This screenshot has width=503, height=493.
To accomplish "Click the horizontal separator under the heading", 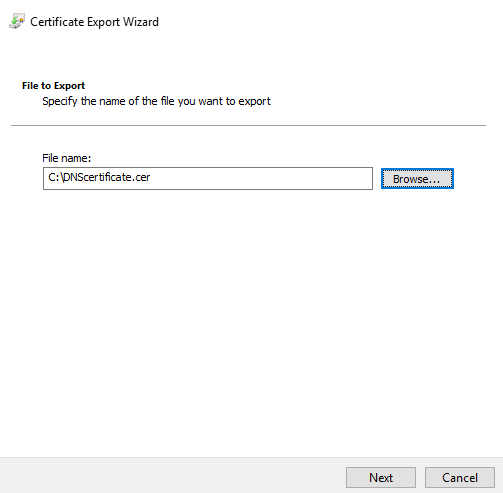I will pos(248,125).
